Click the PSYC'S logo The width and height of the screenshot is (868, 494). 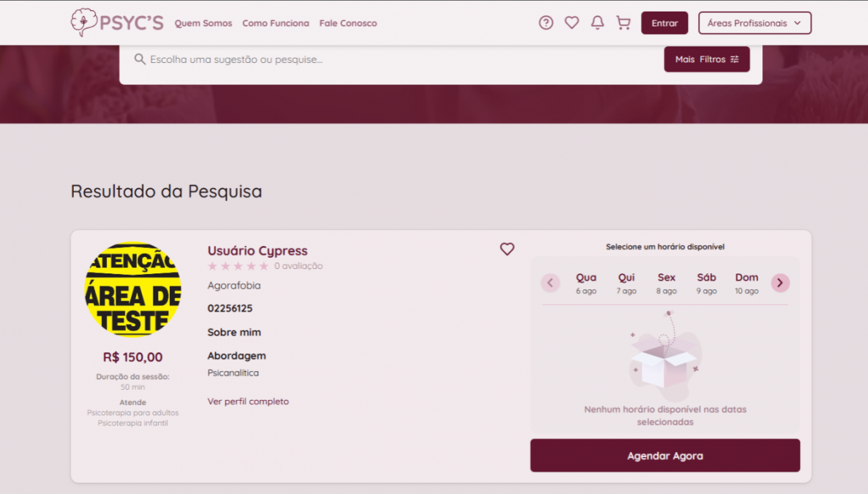point(116,22)
